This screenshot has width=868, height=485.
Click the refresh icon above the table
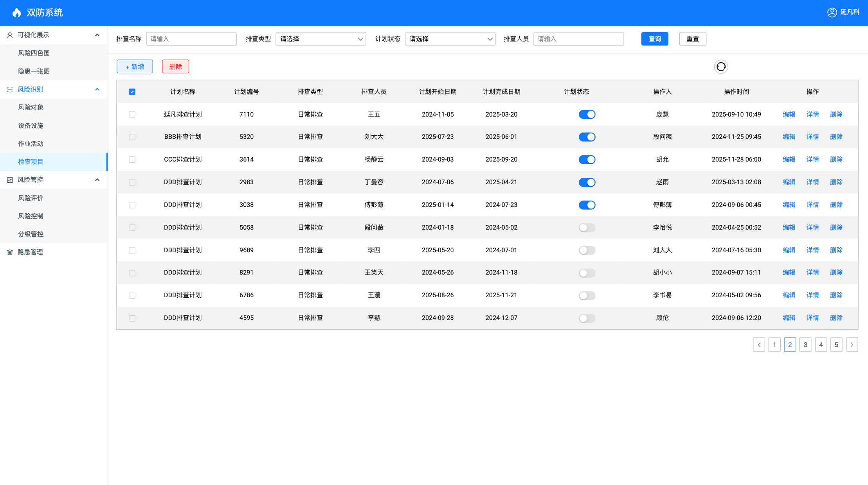721,66
